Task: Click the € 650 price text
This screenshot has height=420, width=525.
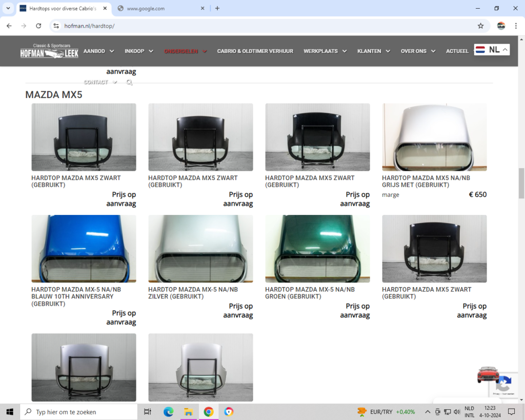Action: click(478, 194)
